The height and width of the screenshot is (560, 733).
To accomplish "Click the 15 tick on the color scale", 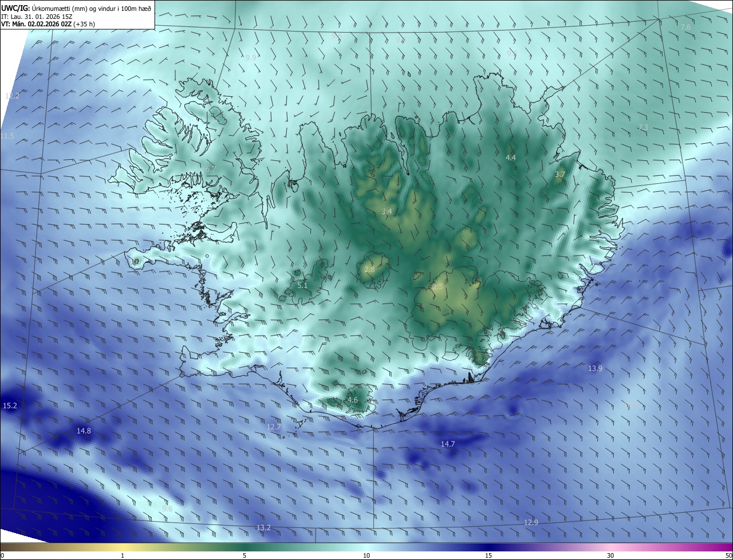I will click(488, 555).
